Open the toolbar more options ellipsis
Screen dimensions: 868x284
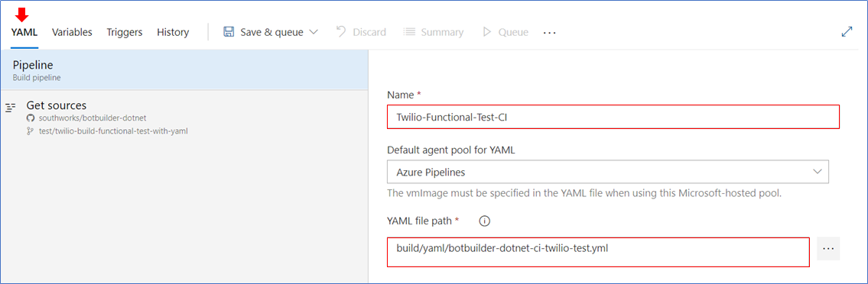549,33
